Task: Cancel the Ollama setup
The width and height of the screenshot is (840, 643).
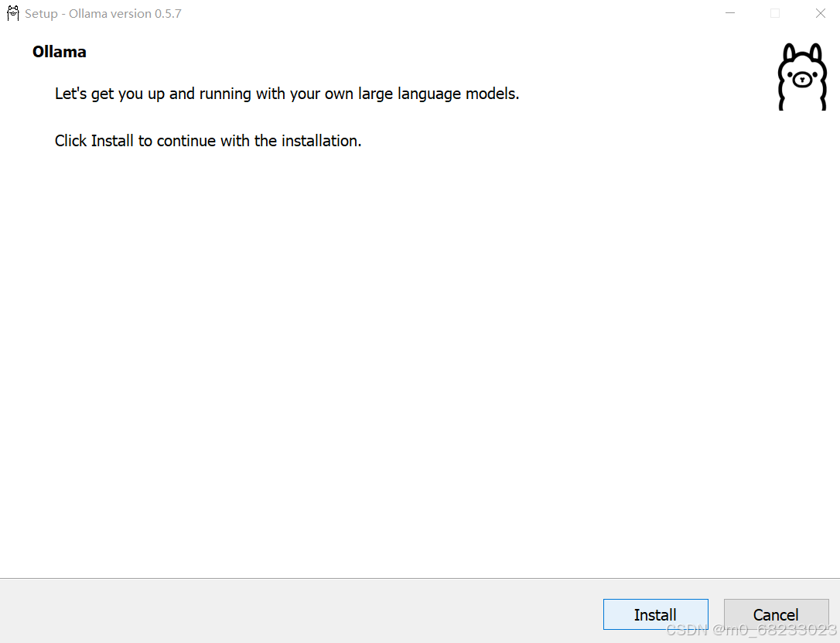Action: tap(776, 614)
